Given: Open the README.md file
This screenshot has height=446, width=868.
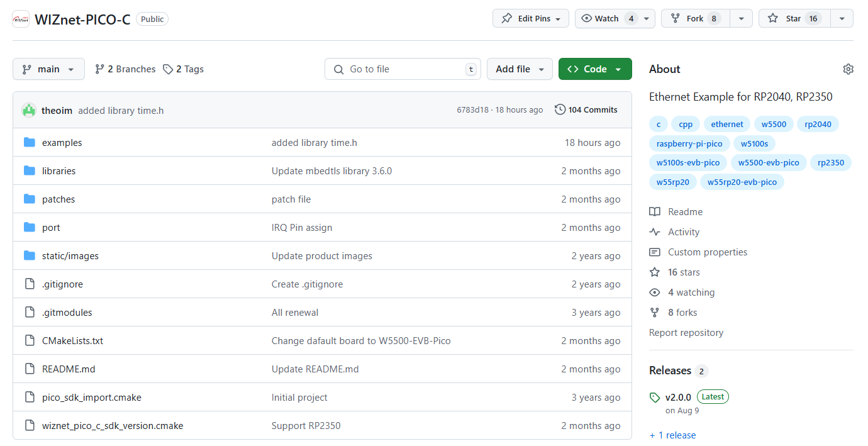Looking at the screenshot, I should pyautogui.click(x=69, y=369).
